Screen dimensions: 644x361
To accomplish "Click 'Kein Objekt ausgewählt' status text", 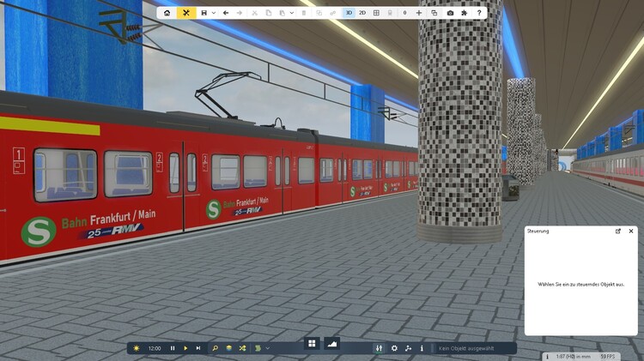I will (466, 348).
